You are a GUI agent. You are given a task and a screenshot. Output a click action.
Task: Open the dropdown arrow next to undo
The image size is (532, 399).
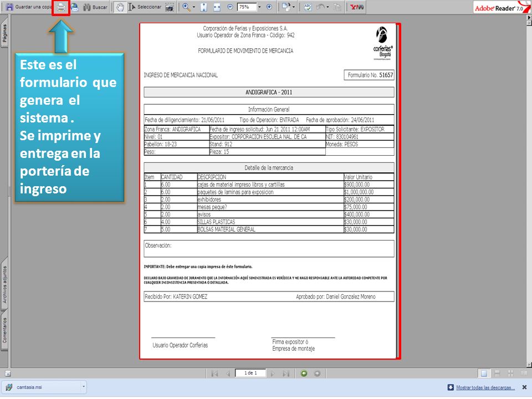click(x=328, y=7)
